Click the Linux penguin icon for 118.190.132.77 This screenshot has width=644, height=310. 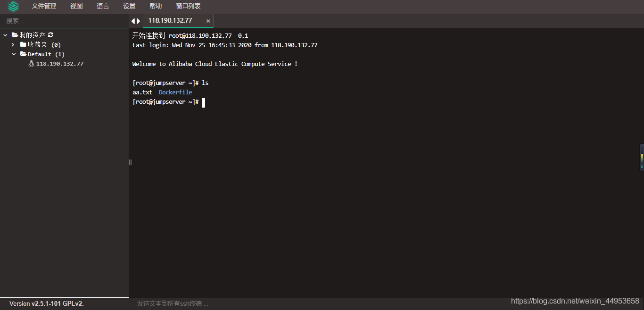point(31,64)
